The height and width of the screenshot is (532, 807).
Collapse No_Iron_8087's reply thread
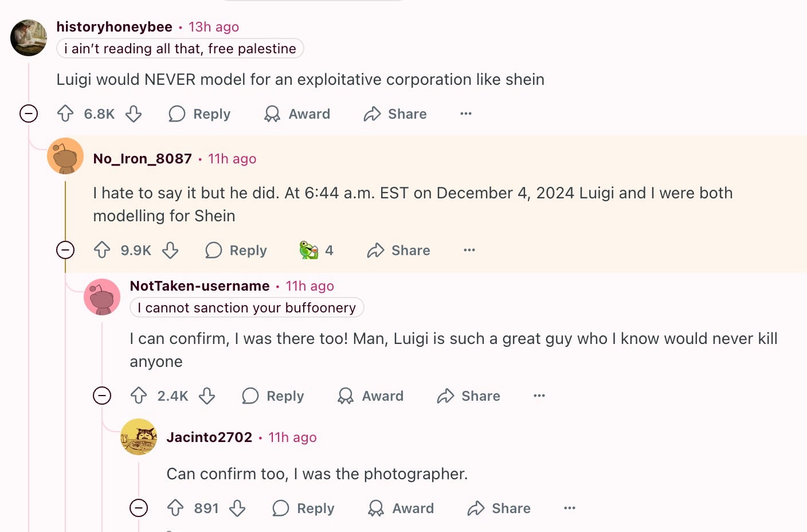click(65, 250)
